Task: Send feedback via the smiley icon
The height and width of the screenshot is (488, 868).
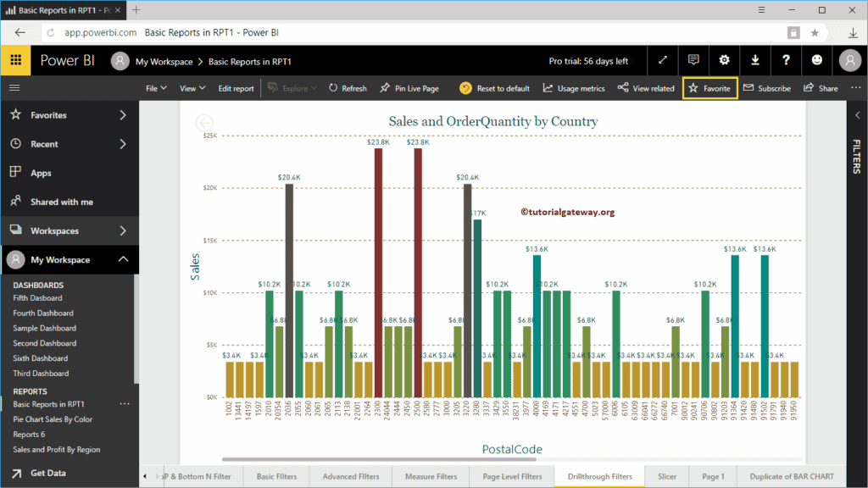Action: pyautogui.click(x=815, y=61)
